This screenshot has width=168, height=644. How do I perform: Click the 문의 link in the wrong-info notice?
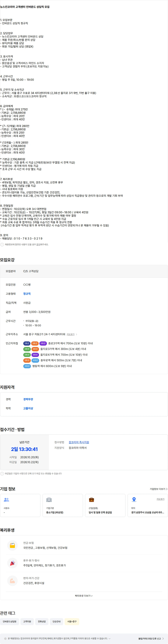click(38, 244)
